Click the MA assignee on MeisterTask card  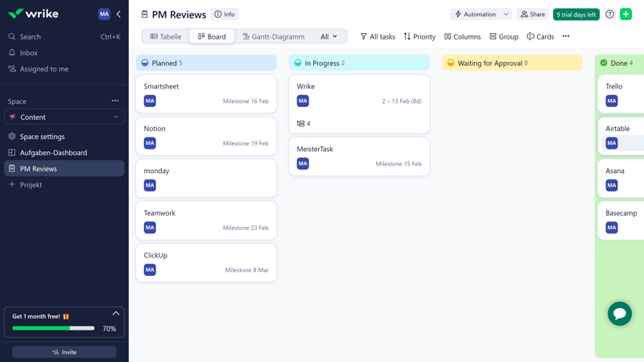pyautogui.click(x=303, y=164)
